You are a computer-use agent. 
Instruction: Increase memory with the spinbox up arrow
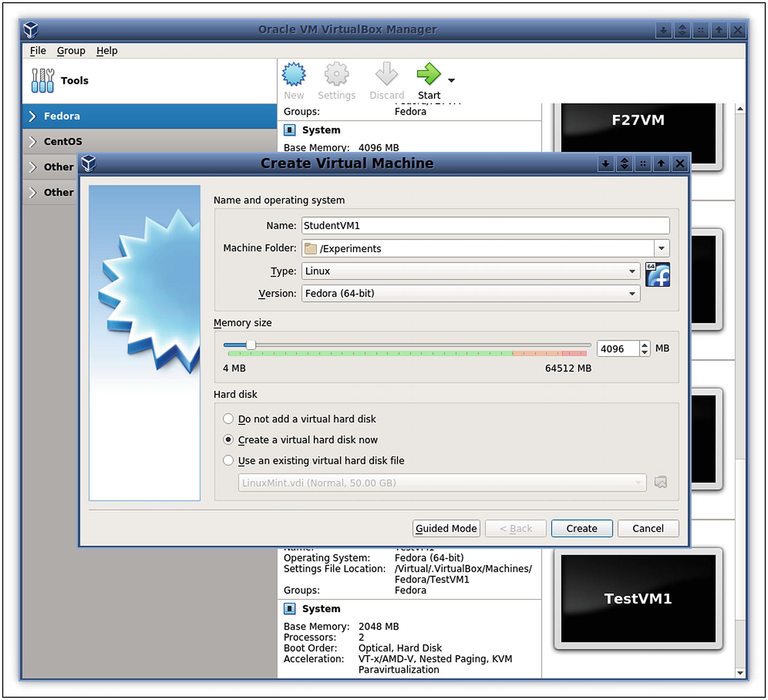tap(645, 344)
